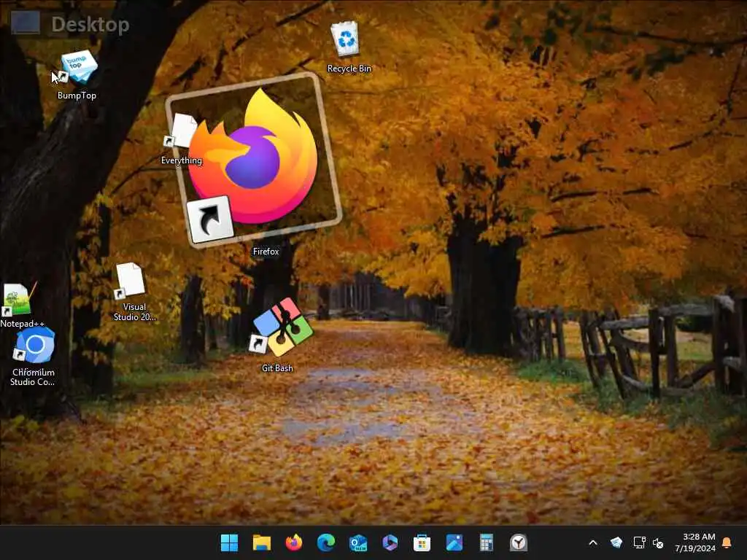Open the Windows Start menu

(229, 542)
